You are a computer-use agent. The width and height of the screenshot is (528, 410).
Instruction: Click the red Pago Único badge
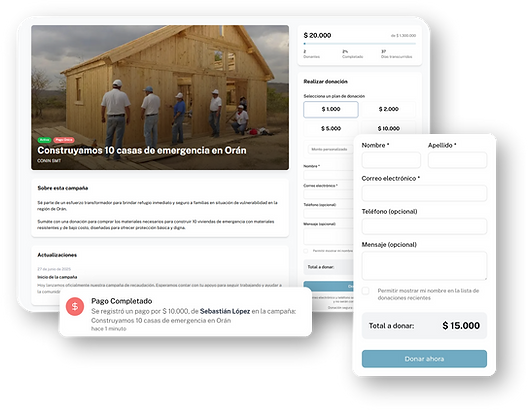click(x=64, y=140)
